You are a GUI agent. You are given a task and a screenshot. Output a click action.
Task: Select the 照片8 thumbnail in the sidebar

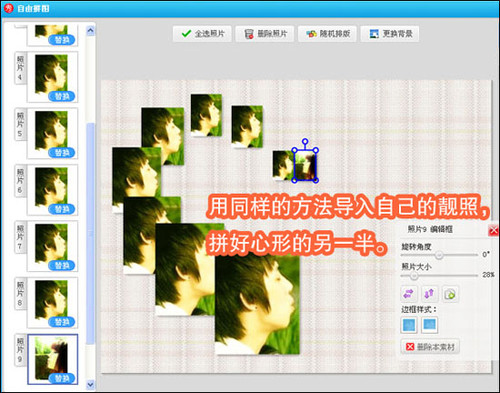point(52,302)
